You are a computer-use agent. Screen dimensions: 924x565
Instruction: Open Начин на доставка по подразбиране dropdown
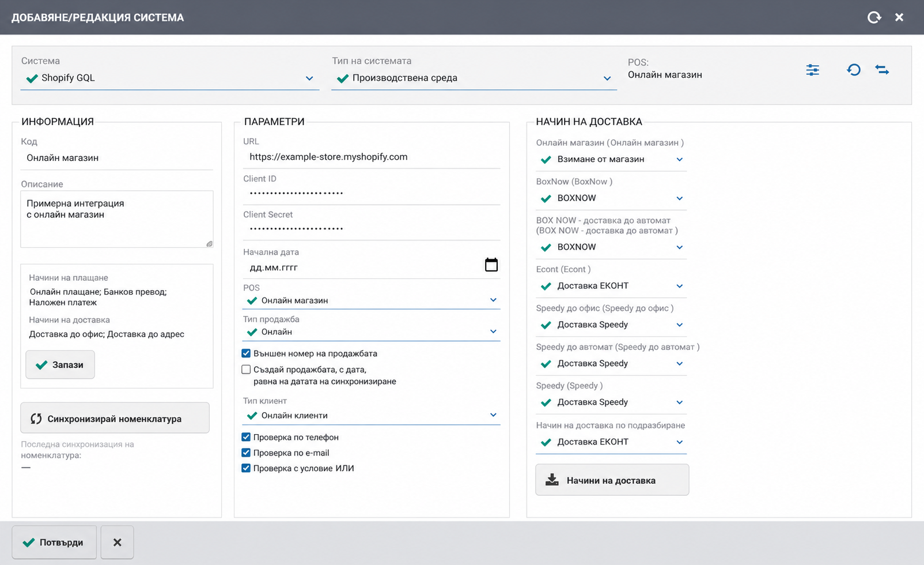(x=611, y=442)
